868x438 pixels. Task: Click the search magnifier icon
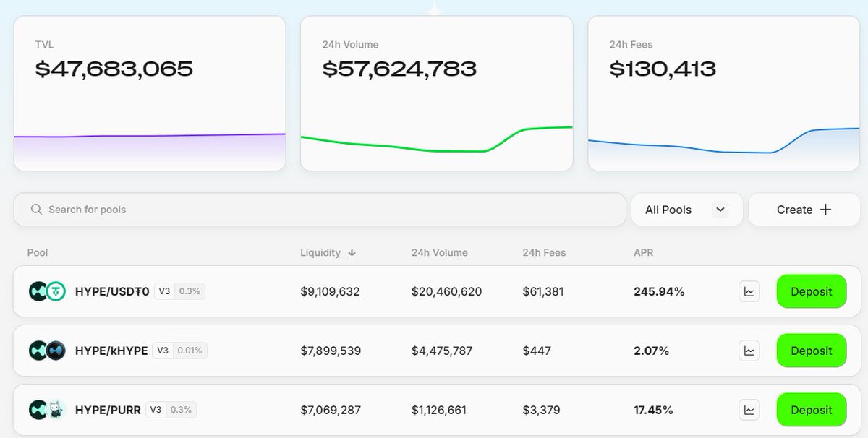pos(36,210)
